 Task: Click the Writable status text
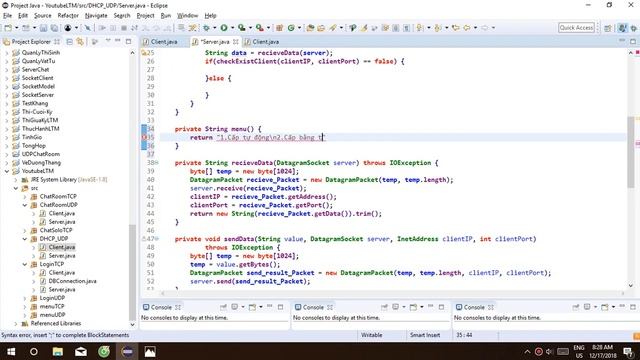(x=371, y=335)
